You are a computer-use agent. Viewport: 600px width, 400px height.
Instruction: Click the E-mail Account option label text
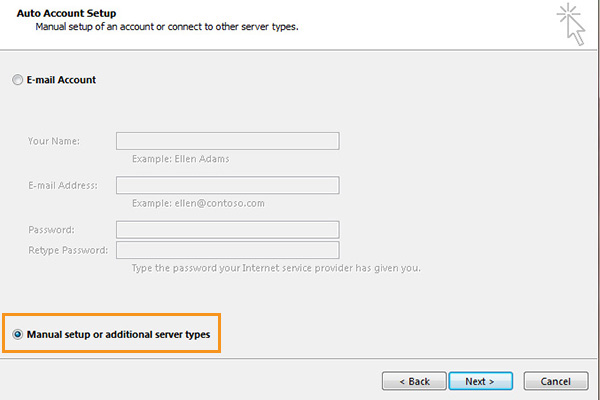tap(61, 80)
